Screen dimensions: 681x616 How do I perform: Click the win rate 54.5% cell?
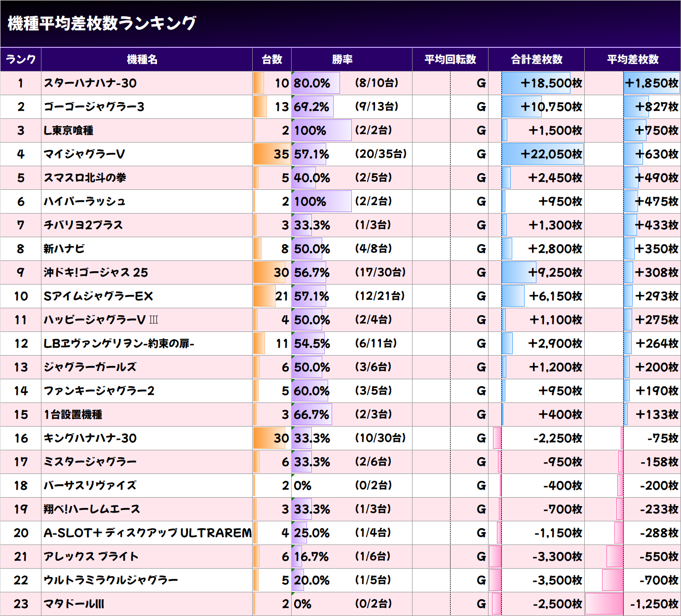[312, 344]
